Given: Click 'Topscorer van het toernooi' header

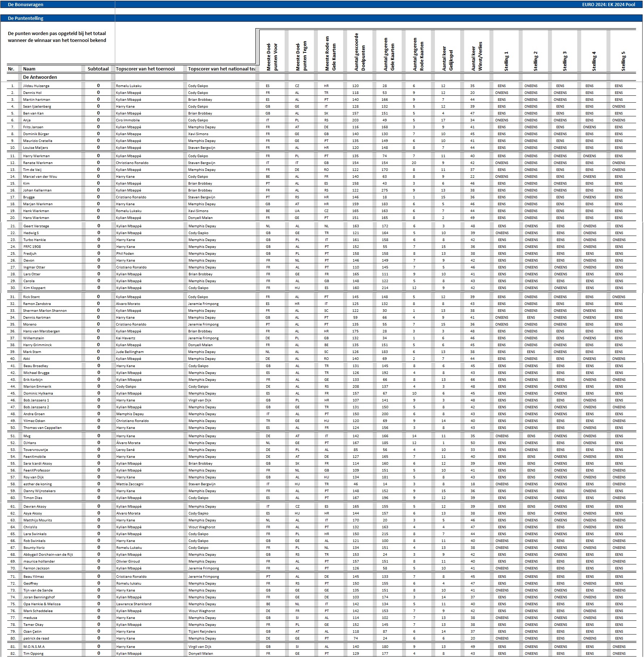Looking at the screenshot, I should coord(145,69).
